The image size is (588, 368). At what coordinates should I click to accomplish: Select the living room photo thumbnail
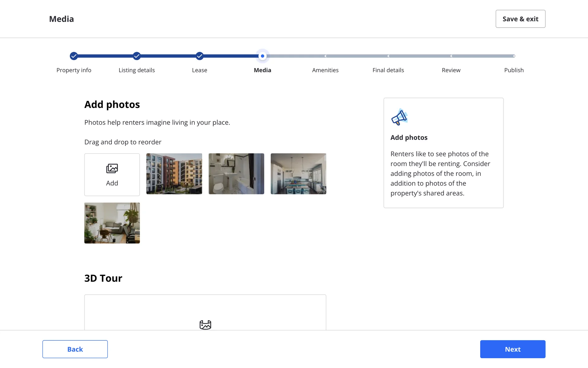click(112, 223)
